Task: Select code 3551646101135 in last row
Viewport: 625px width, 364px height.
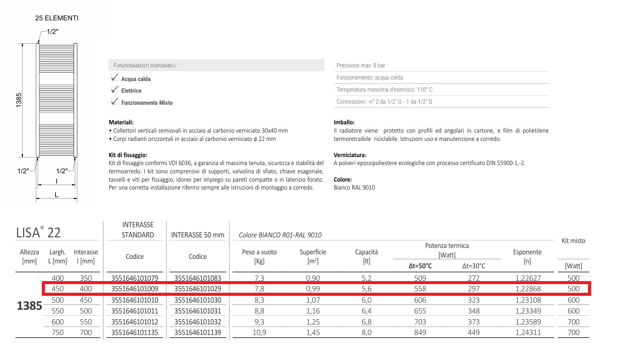Action: click(135, 333)
